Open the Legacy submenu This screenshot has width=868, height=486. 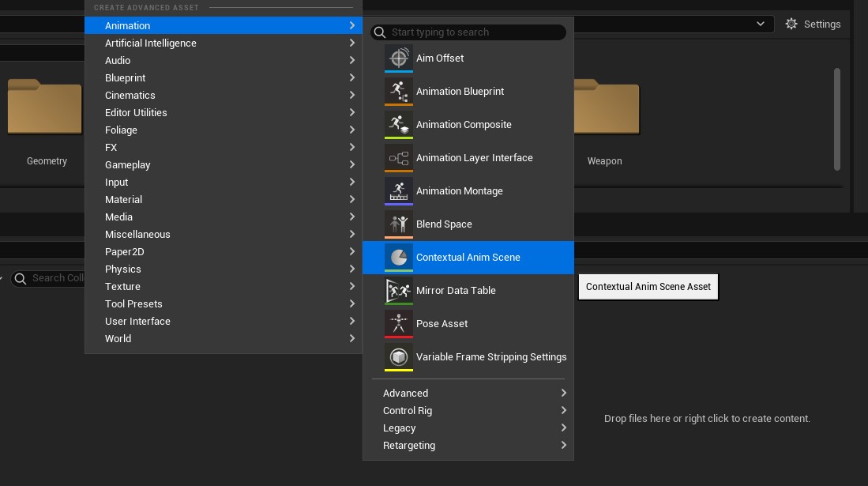coord(399,428)
